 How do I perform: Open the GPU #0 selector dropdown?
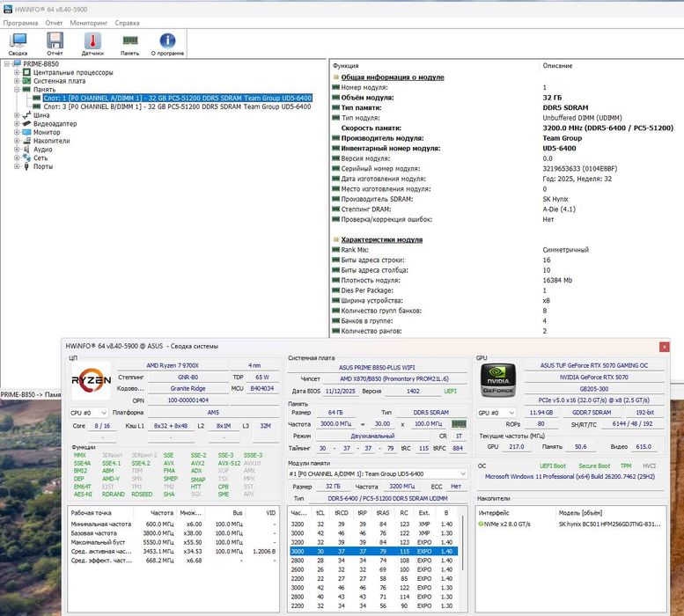pos(495,412)
